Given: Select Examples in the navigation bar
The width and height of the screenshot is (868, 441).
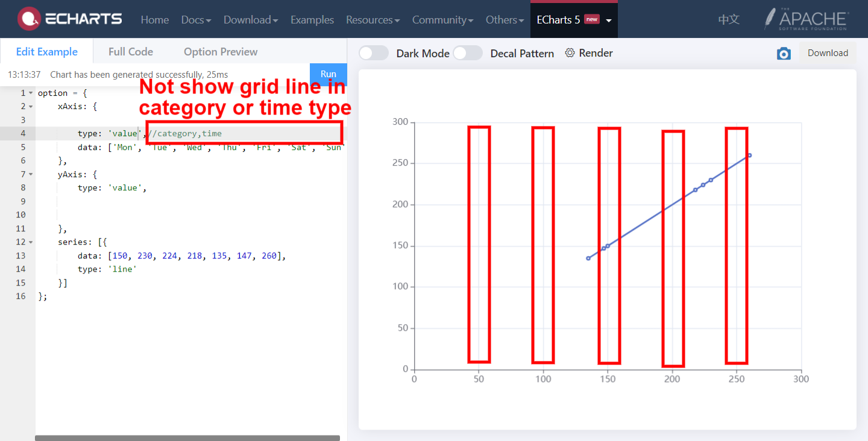Looking at the screenshot, I should (x=312, y=19).
